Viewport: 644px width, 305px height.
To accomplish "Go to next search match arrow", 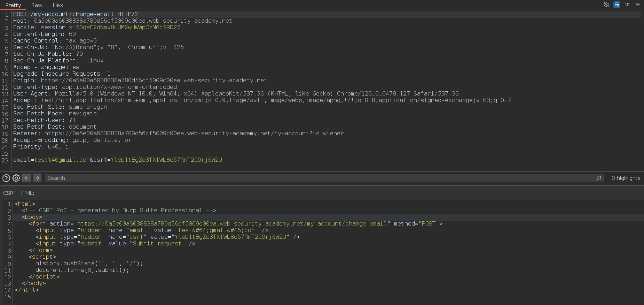I will [37, 178].
